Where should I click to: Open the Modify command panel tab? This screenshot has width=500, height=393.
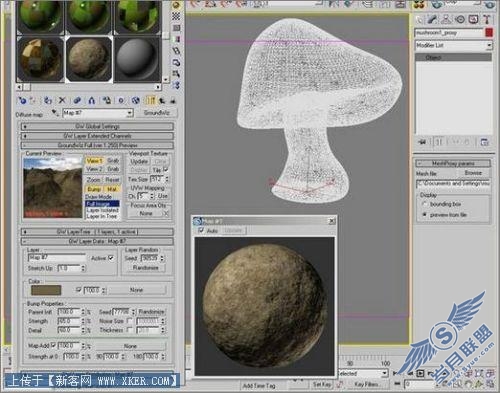coord(433,19)
